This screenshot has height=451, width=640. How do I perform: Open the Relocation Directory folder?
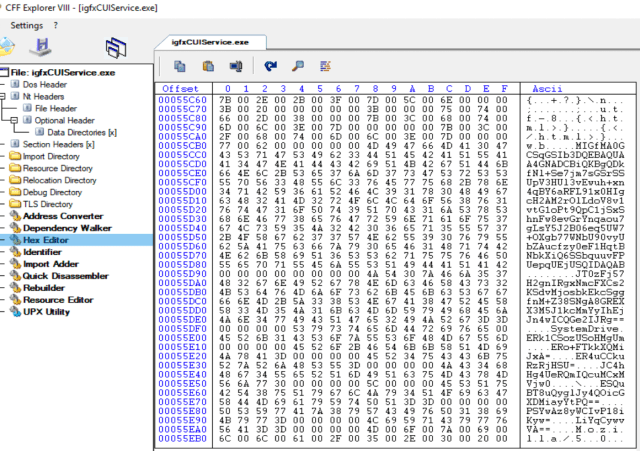pyautogui.click(x=60, y=180)
